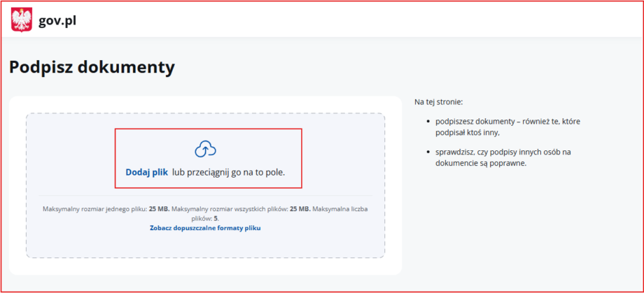Open 'Zobacz dopuszczalne formaty pliku' link
The image size is (644, 293).
coord(205,228)
